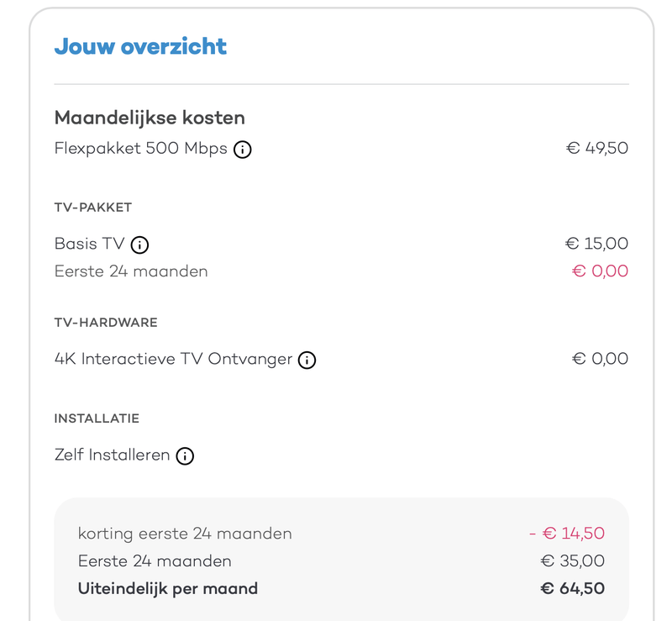Select the INSTALLATIE section label
This screenshot has height=621, width=672.
pos(97,418)
